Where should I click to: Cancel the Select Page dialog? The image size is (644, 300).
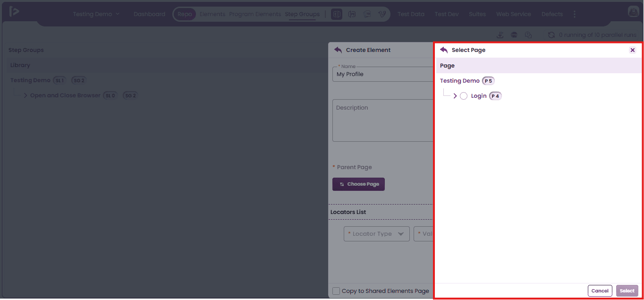600,291
